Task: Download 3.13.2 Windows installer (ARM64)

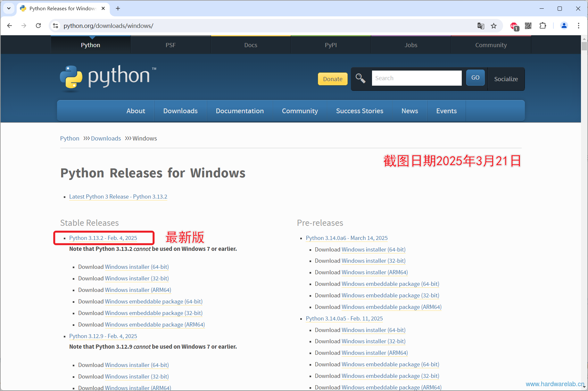Action: 138,290
